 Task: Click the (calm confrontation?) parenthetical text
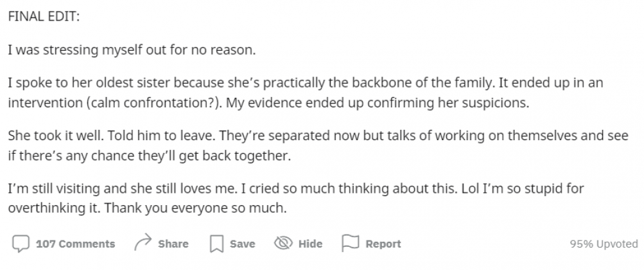(x=154, y=103)
